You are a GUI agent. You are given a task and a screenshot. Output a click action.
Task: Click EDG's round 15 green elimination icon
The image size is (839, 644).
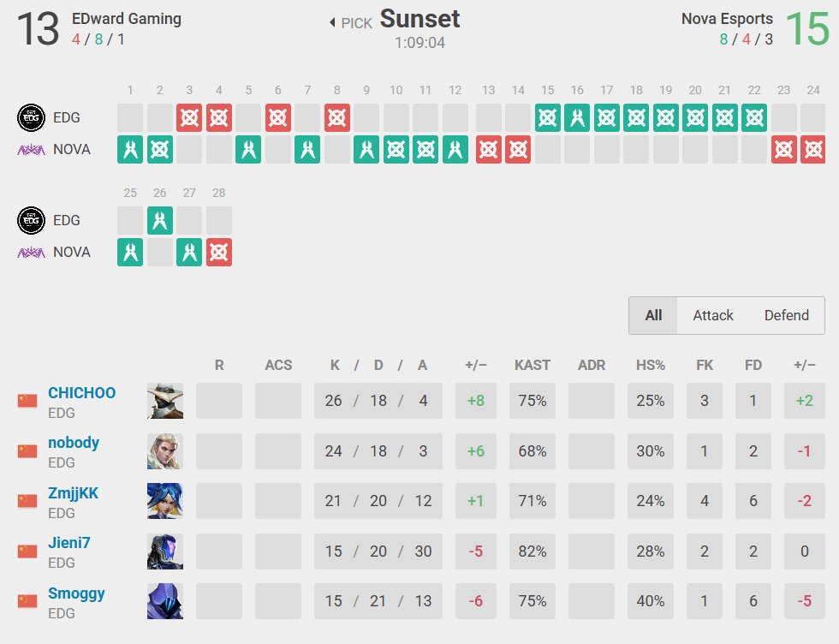(x=548, y=118)
